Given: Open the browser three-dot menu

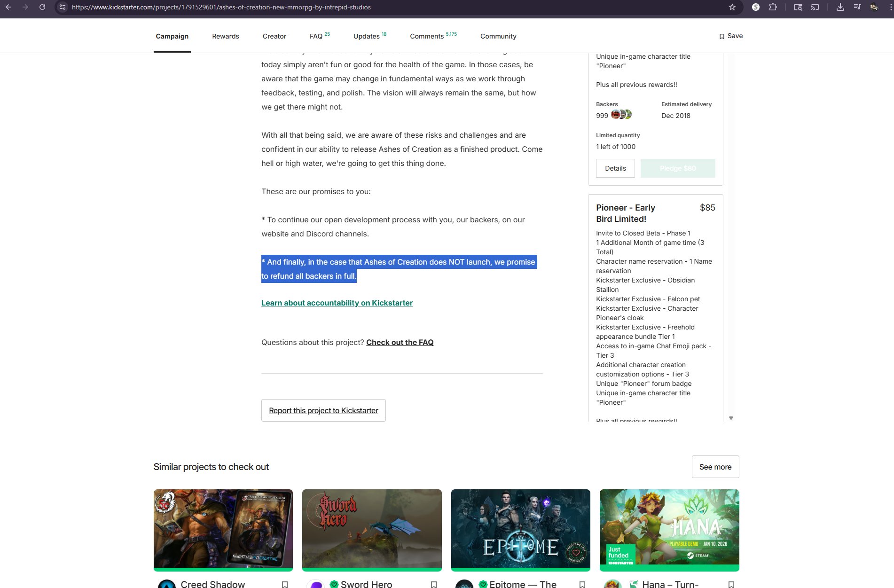Looking at the screenshot, I should tap(891, 7).
